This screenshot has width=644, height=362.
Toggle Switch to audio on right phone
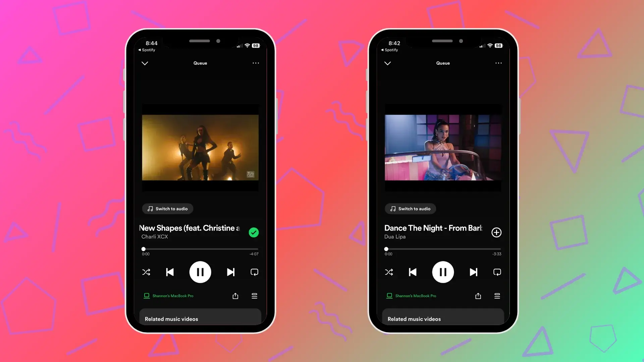(410, 208)
